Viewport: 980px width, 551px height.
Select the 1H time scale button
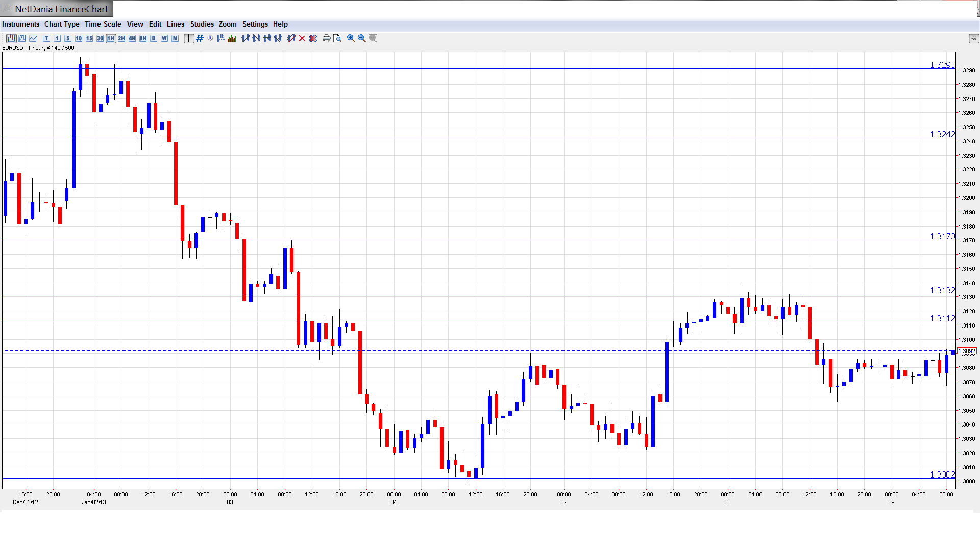pyautogui.click(x=111, y=38)
